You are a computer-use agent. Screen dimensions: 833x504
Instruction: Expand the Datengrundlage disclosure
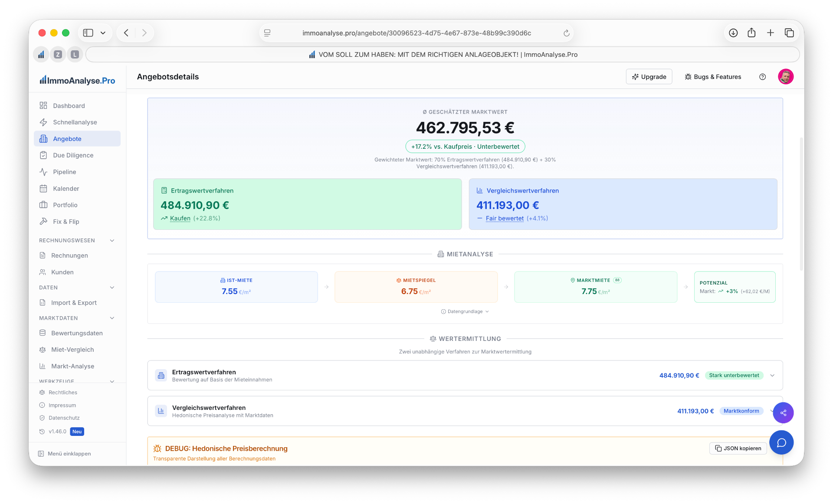[465, 311]
